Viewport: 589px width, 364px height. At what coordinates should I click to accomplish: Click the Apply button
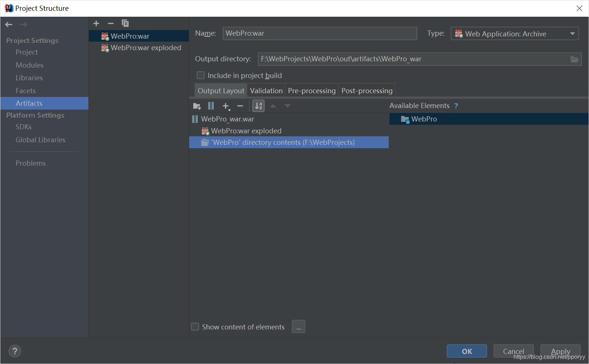coord(560,351)
